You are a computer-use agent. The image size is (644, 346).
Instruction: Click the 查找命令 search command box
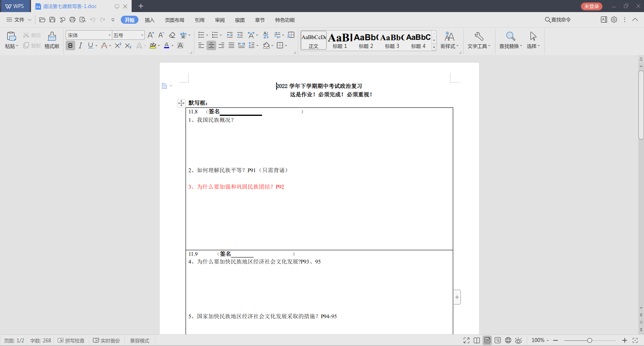point(558,20)
